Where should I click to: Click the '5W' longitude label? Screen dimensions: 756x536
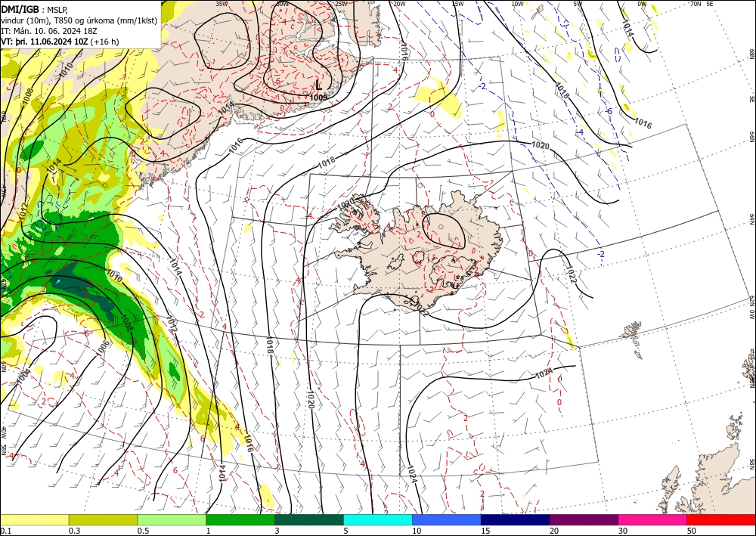click(x=578, y=4)
